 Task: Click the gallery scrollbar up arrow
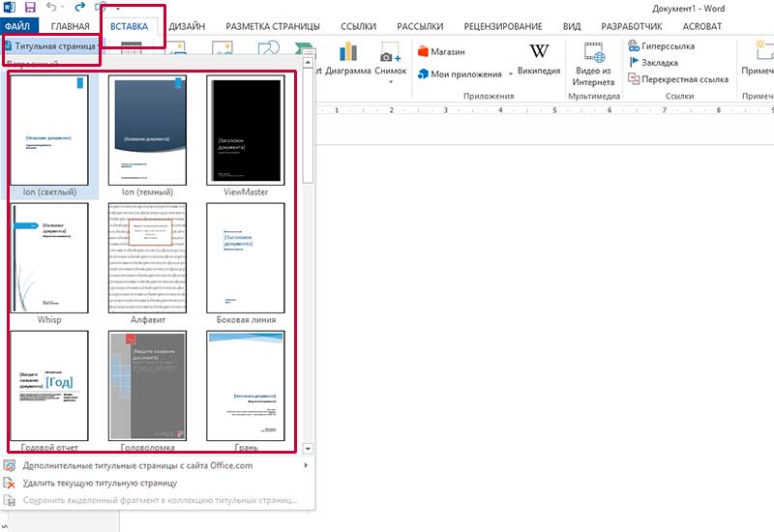308,63
